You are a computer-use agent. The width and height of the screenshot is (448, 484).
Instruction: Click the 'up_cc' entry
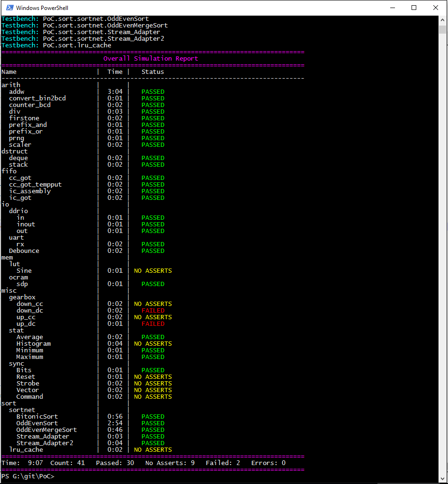coord(26,317)
